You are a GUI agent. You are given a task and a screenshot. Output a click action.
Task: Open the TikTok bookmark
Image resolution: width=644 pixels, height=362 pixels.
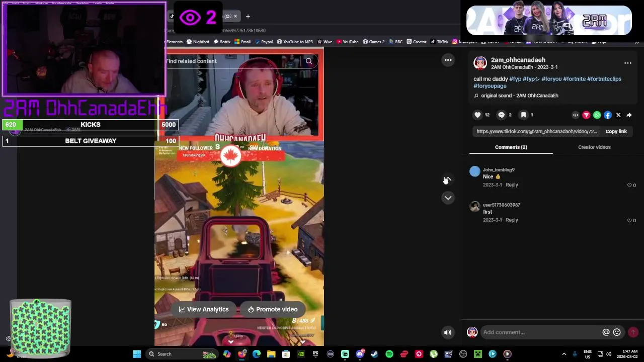[439, 42]
